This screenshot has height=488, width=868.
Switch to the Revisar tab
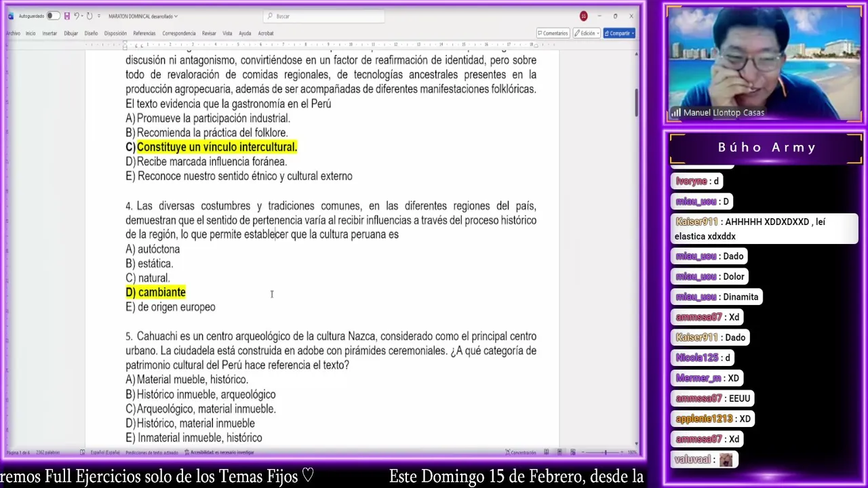coord(209,33)
